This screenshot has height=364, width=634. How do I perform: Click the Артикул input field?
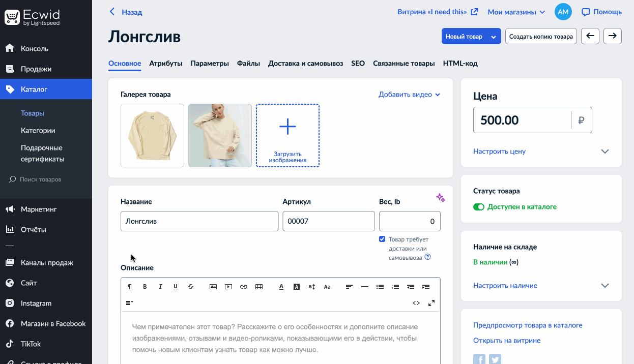(x=329, y=221)
